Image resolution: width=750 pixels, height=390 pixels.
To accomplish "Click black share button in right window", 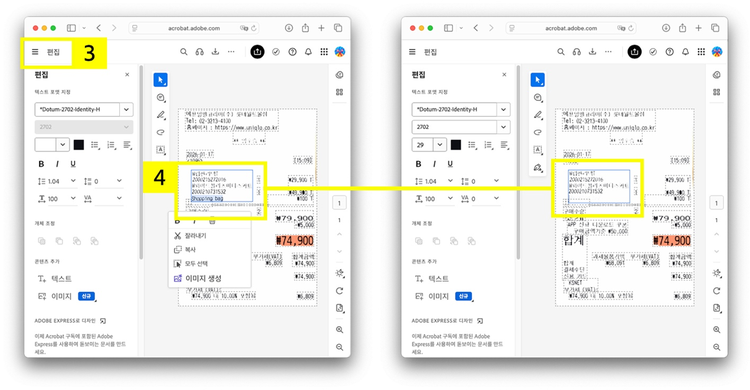I will tap(634, 52).
